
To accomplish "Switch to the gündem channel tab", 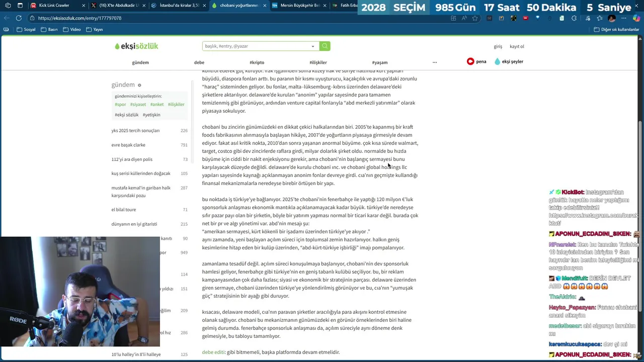I will pos(140,62).
